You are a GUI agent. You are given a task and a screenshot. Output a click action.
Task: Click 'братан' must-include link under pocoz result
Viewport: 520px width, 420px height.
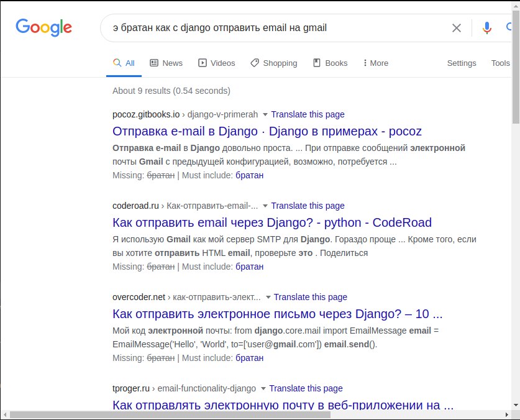click(x=249, y=175)
